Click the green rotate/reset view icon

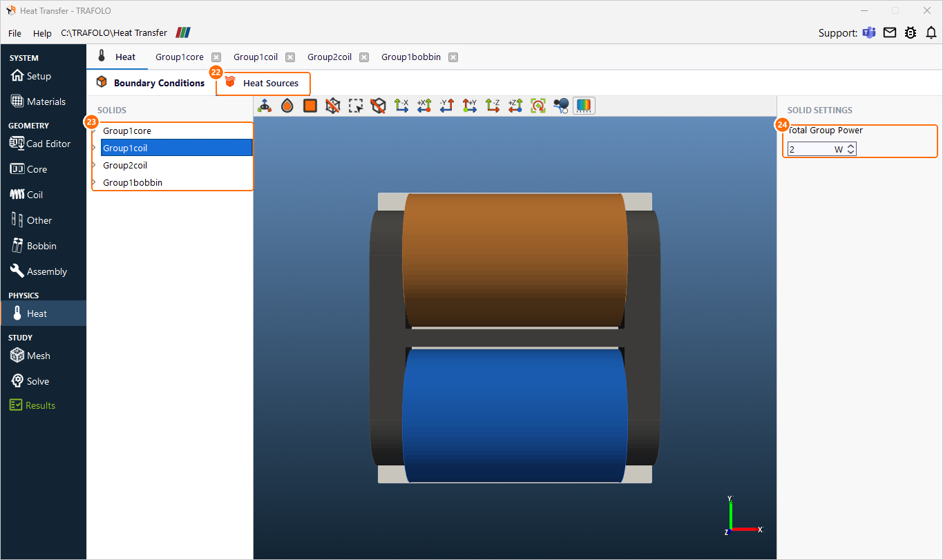[538, 106]
